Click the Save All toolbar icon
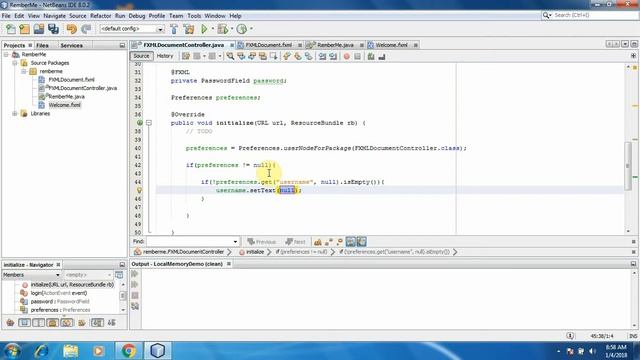This screenshot has width=640, height=360. [53, 29]
